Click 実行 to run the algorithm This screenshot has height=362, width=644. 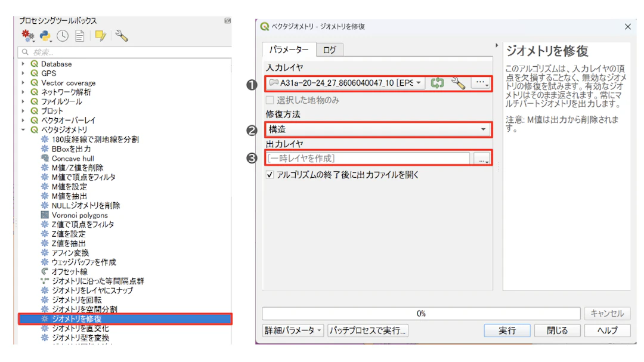[x=507, y=330]
